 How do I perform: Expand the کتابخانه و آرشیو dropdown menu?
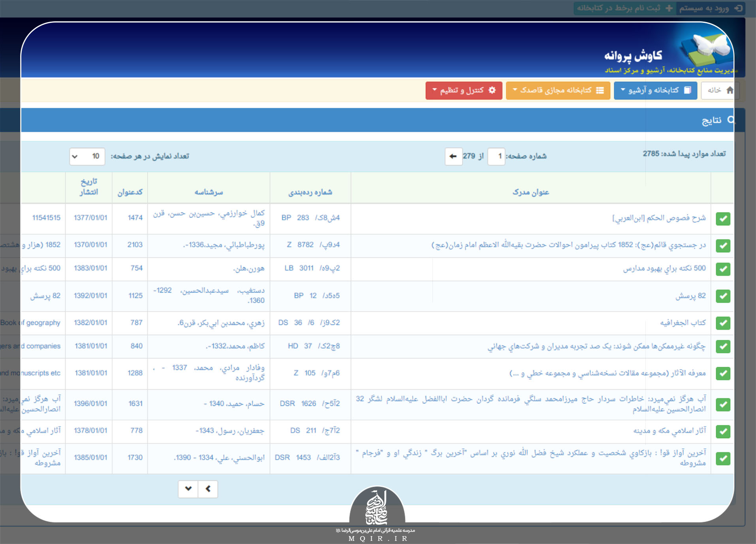click(655, 90)
